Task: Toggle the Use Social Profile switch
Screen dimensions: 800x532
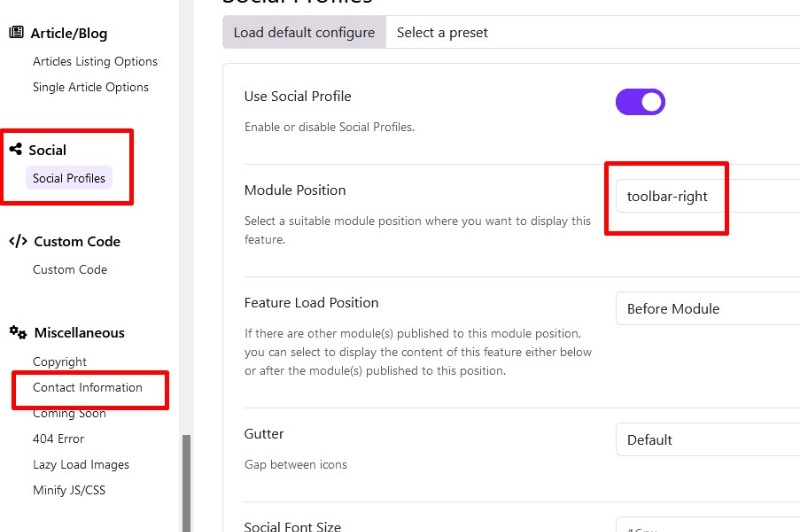Action: pos(640,101)
